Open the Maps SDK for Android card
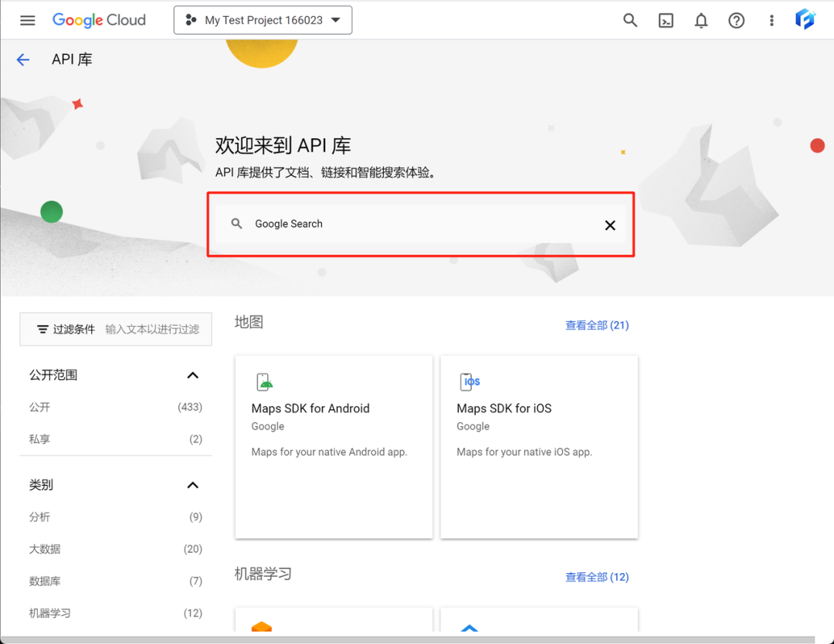This screenshot has height=644, width=834. 334,447
